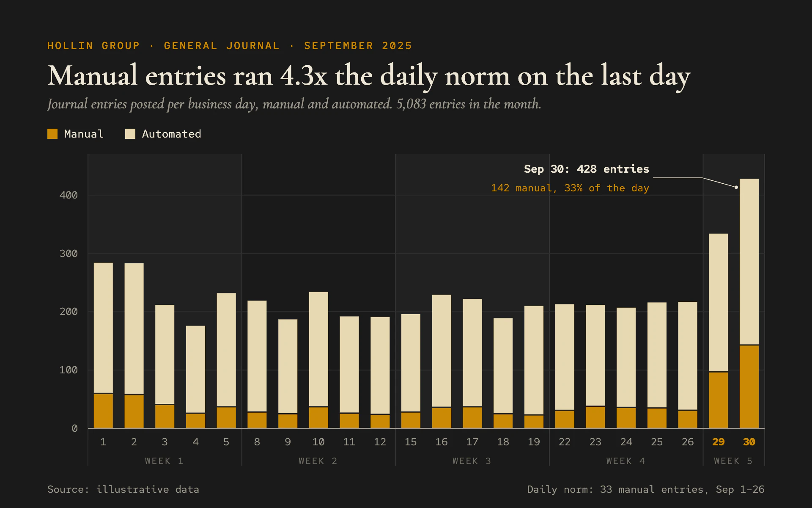Click the automated segment of day 30 bar

[x=749, y=262]
